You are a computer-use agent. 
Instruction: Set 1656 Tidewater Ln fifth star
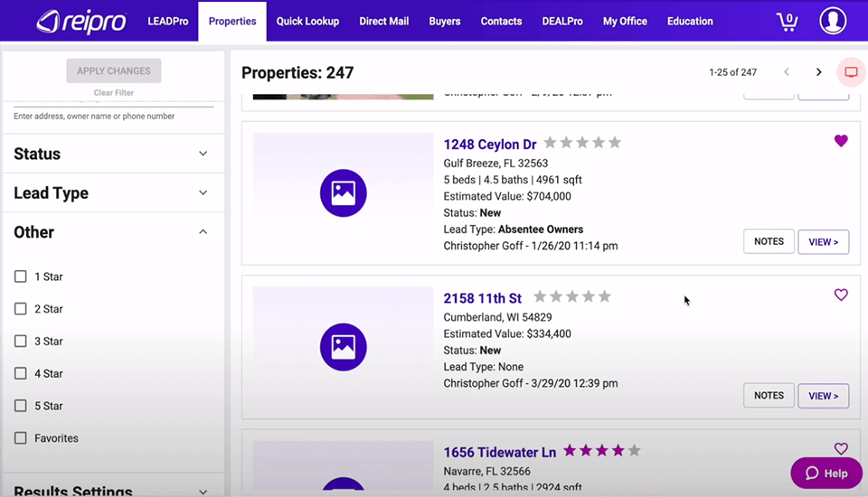[x=635, y=451]
